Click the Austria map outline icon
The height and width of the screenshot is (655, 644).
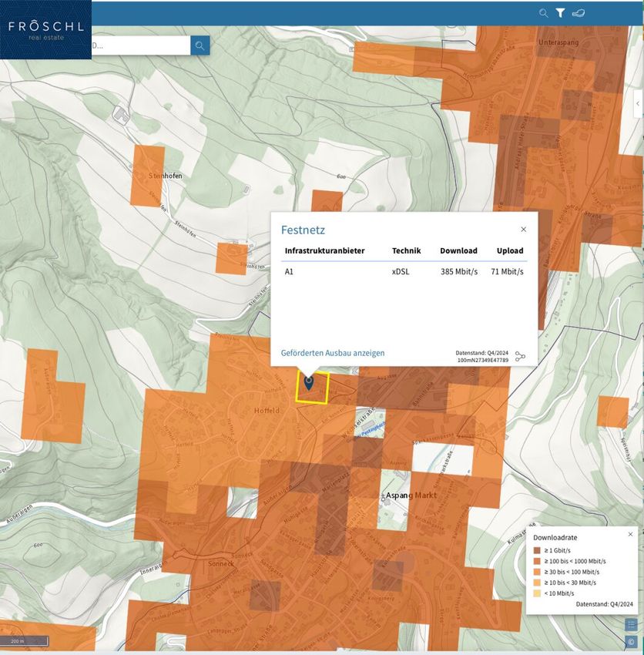579,13
